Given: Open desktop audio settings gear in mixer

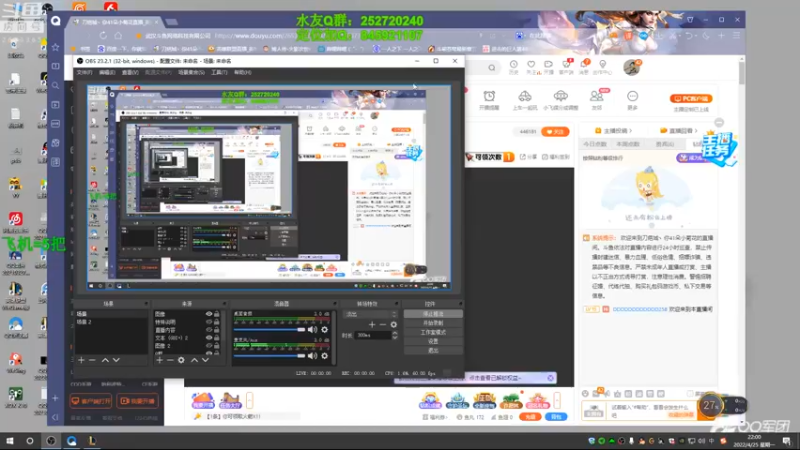Looking at the screenshot, I should coord(324,330).
